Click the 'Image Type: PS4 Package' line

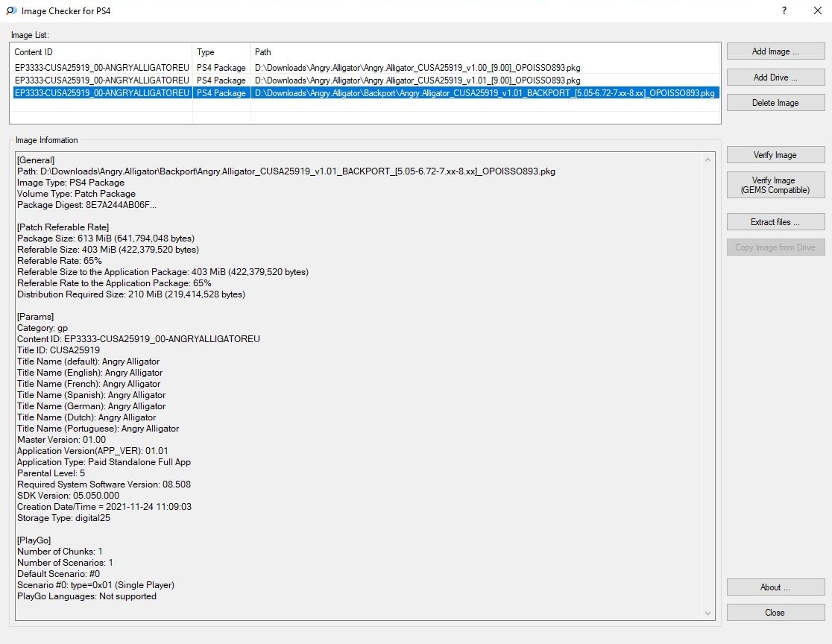click(x=71, y=183)
